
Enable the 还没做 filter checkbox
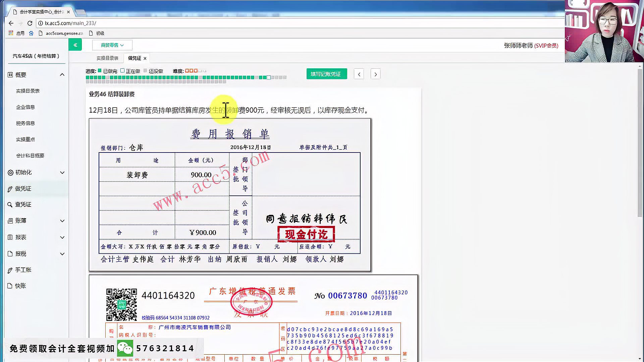pyautogui.click(x=146, y=71)
